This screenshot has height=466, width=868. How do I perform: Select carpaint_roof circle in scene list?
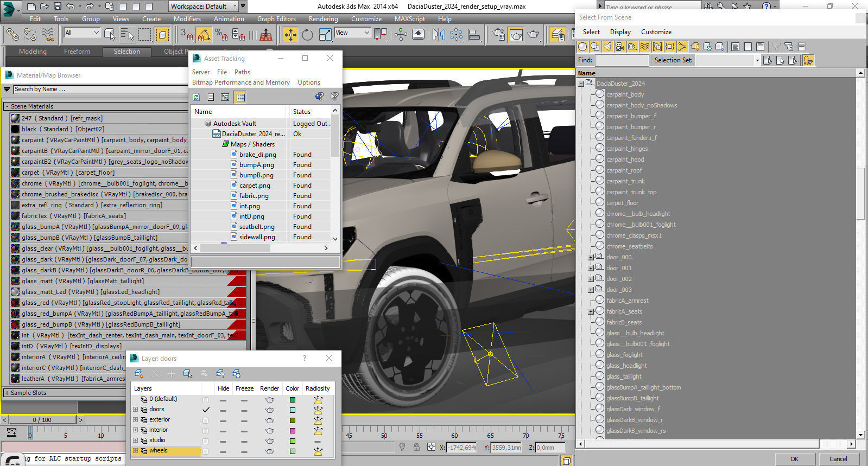click(600, 169)
